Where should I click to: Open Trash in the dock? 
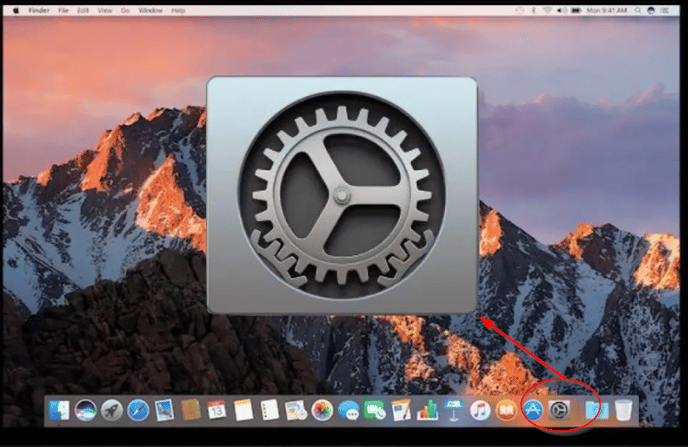(624, 411)
